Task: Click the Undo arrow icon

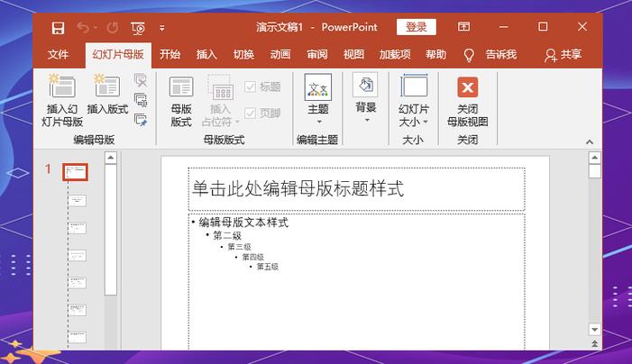Action: (83, 28)
